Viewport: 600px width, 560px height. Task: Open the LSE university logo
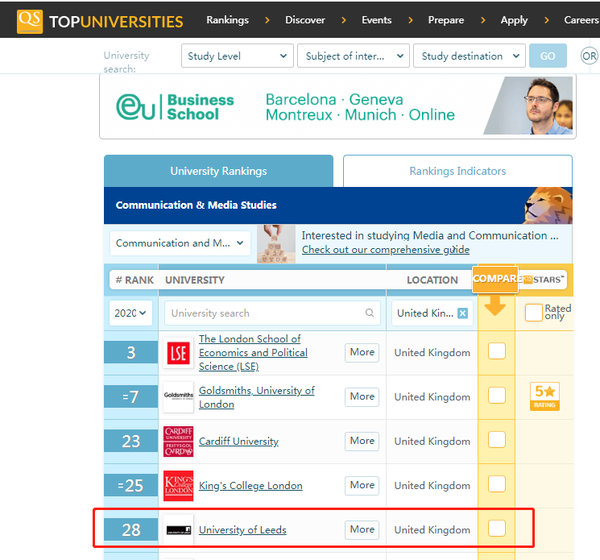click(x=178, y=353)
